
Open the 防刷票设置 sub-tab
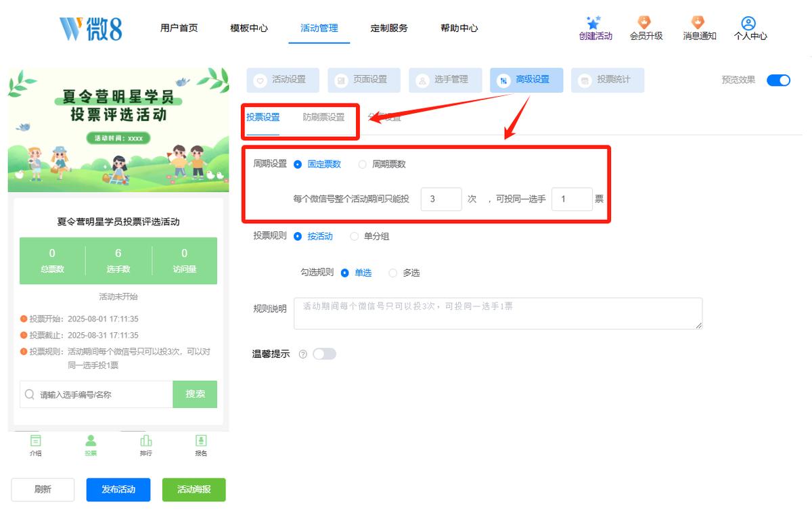coord(323,117)
